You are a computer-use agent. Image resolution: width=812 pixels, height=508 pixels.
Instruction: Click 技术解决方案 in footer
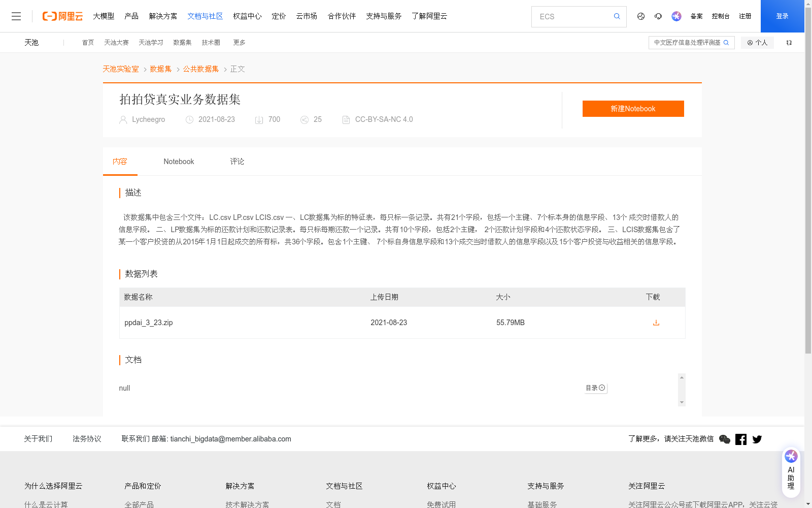[247, 504]
